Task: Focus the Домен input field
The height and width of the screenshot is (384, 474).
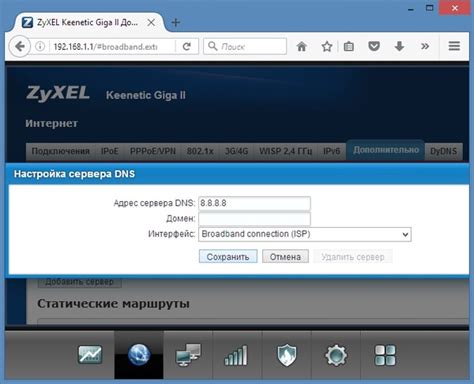Action: point(254,219)
